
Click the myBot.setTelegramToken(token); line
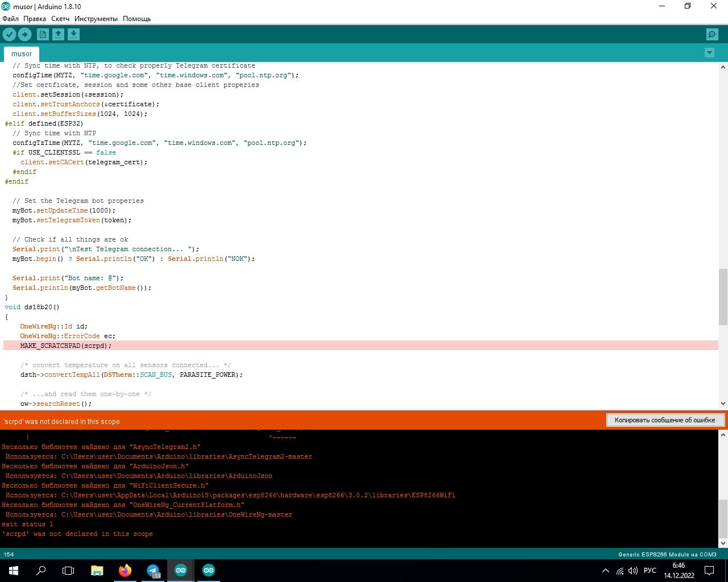point(72,220)
